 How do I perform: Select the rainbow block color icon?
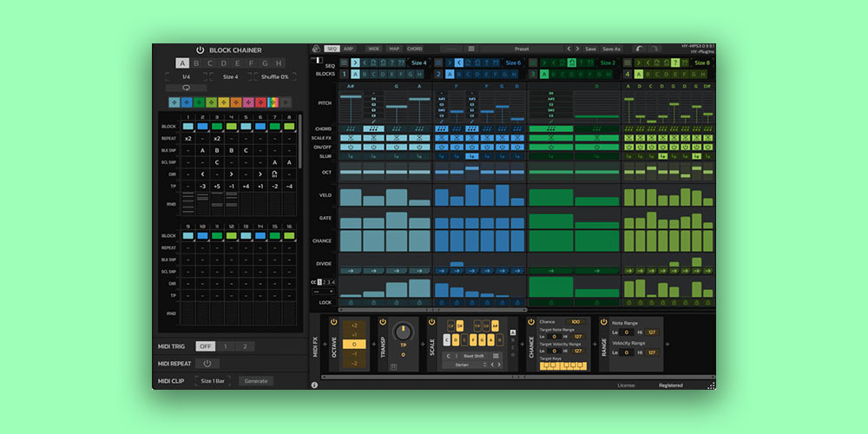[x=273, y=102]
